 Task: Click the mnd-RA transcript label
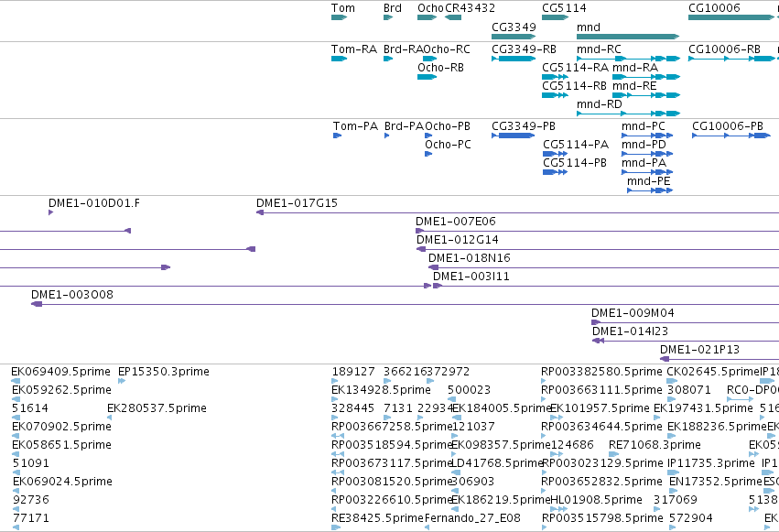point(635,68)
